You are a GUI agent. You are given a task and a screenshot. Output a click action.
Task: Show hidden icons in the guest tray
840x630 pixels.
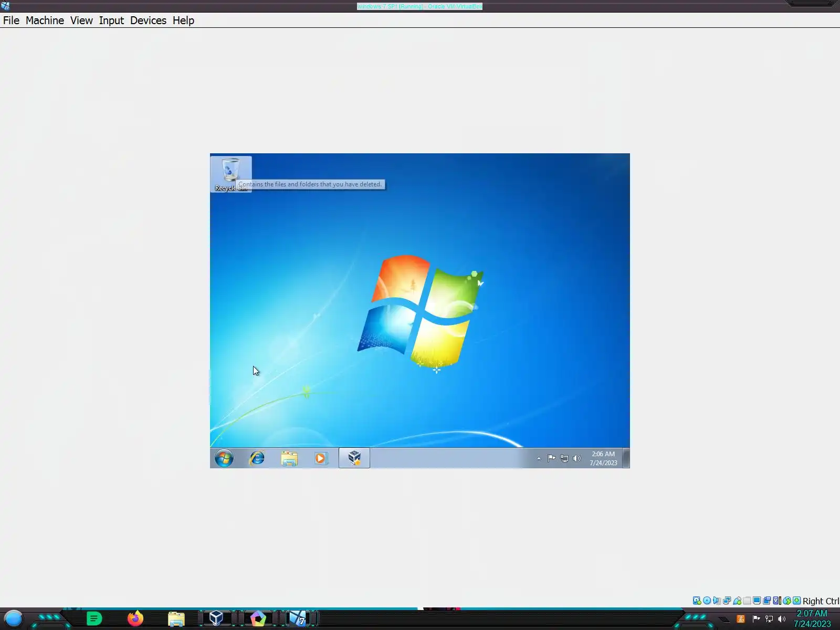point(539,458)
